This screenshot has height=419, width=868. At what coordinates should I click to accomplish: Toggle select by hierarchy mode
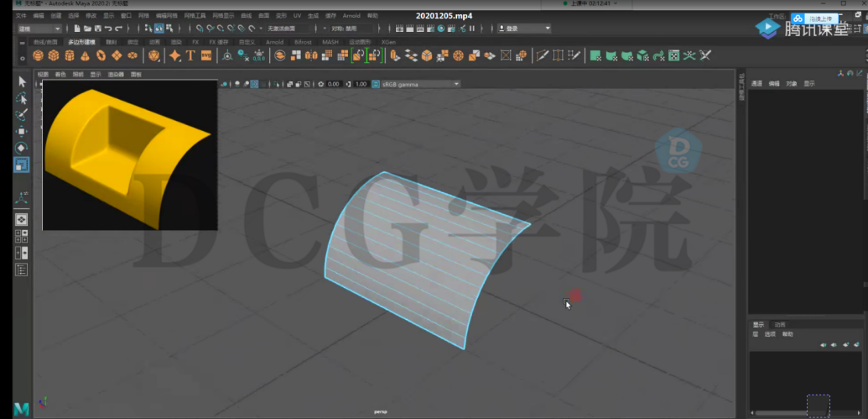pos(148,28)
